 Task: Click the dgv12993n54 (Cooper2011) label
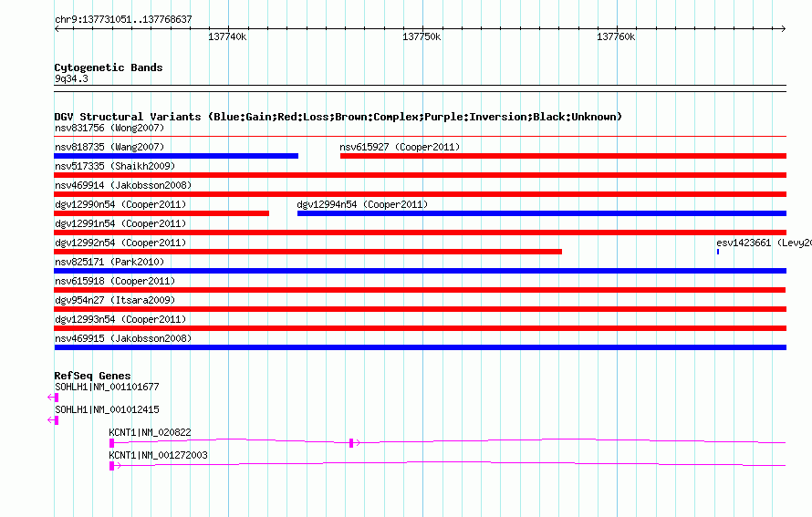120,319
